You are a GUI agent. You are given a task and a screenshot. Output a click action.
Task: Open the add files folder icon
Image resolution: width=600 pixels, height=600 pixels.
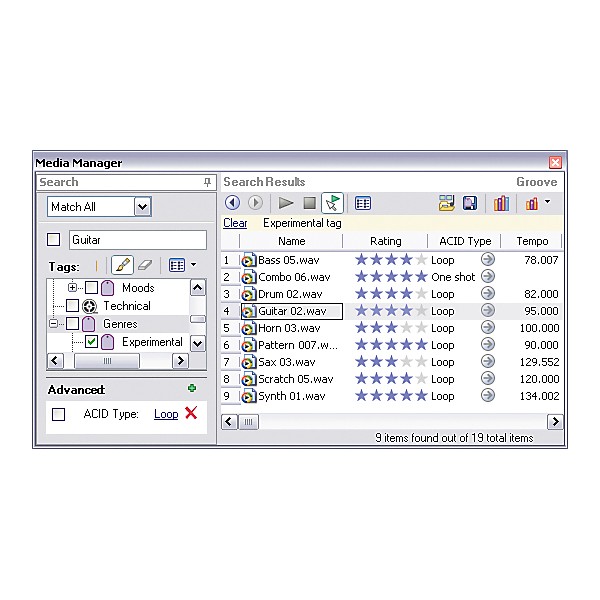[x=446, y=203]
